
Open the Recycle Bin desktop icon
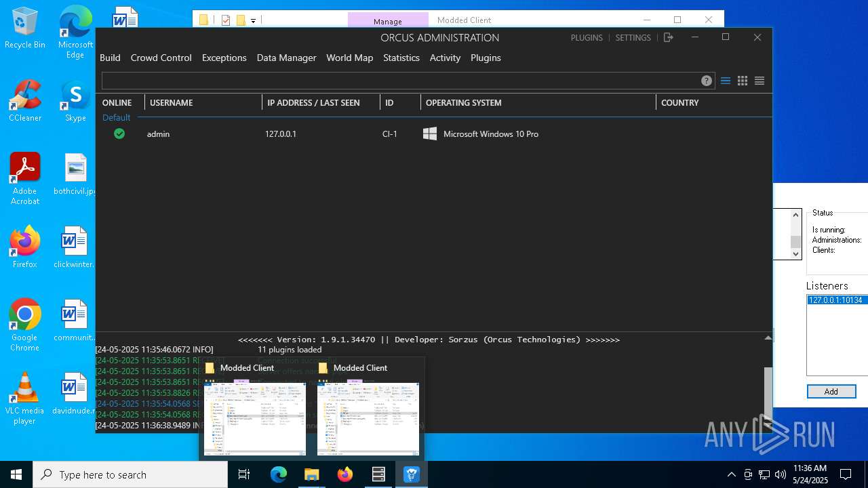point(25,28)
